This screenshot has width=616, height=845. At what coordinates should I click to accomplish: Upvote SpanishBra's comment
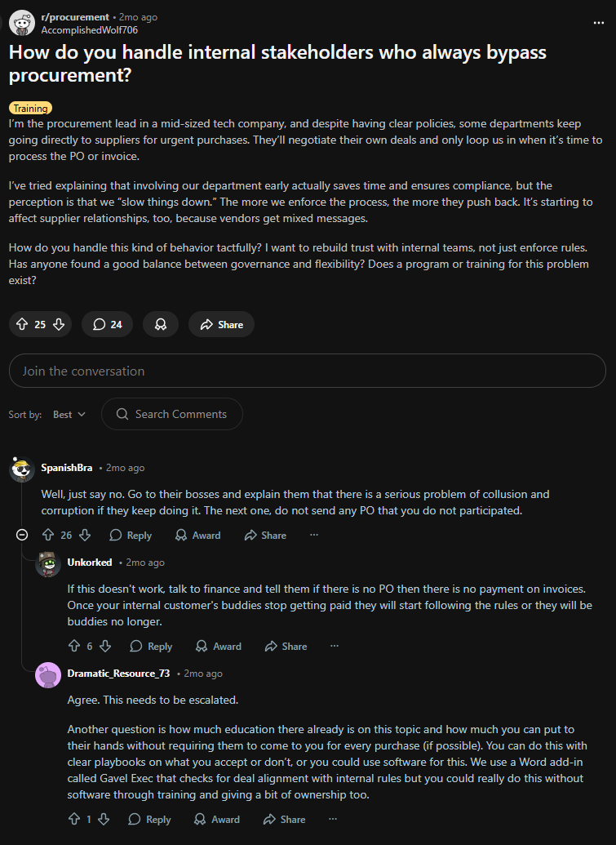tap(47, 535)
